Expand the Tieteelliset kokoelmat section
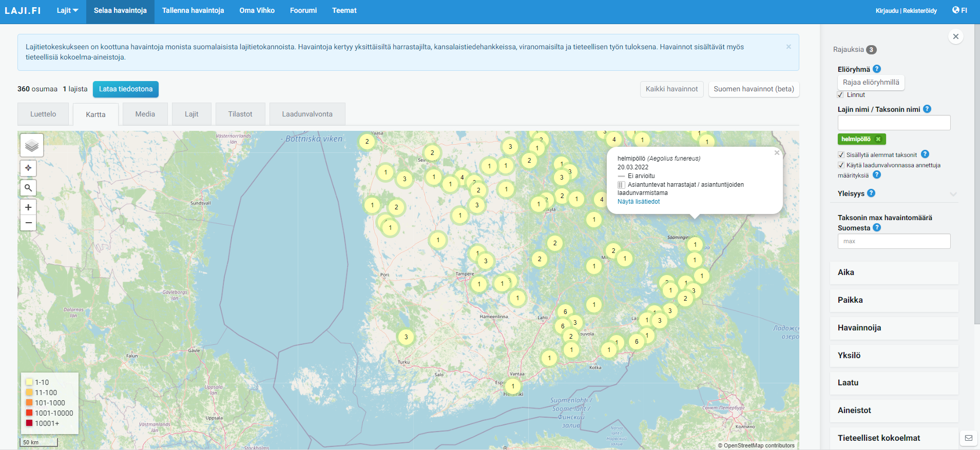The height and width of the screenshot is (450, 980). [x=894, y=438]
